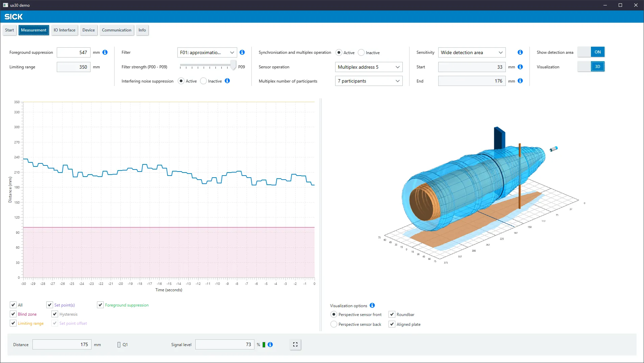This screenshot has height=363, width=644.
Task: Open the Communication tab
Action: (117, 30)
